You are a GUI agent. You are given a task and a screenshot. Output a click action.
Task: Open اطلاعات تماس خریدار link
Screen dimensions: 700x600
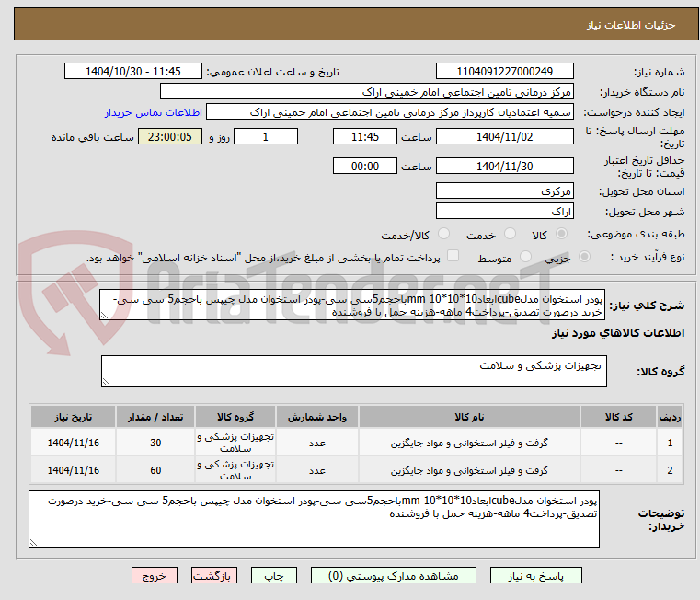[153, 112]
